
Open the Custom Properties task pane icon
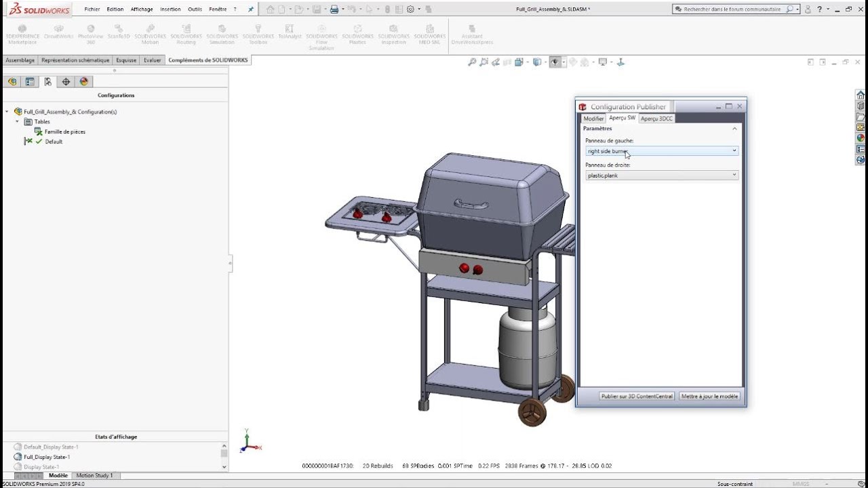tap(861, 149)
